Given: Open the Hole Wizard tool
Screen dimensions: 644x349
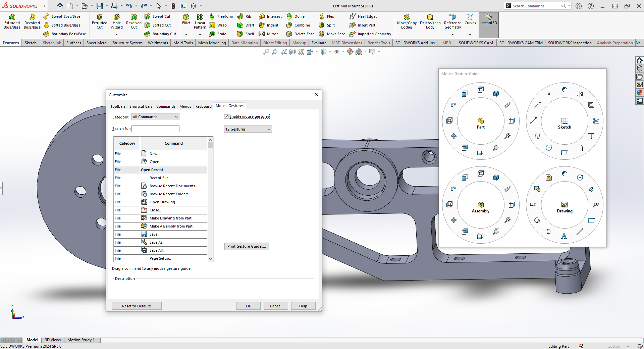Looking at the screenshot, I should (x=117, y=21).
